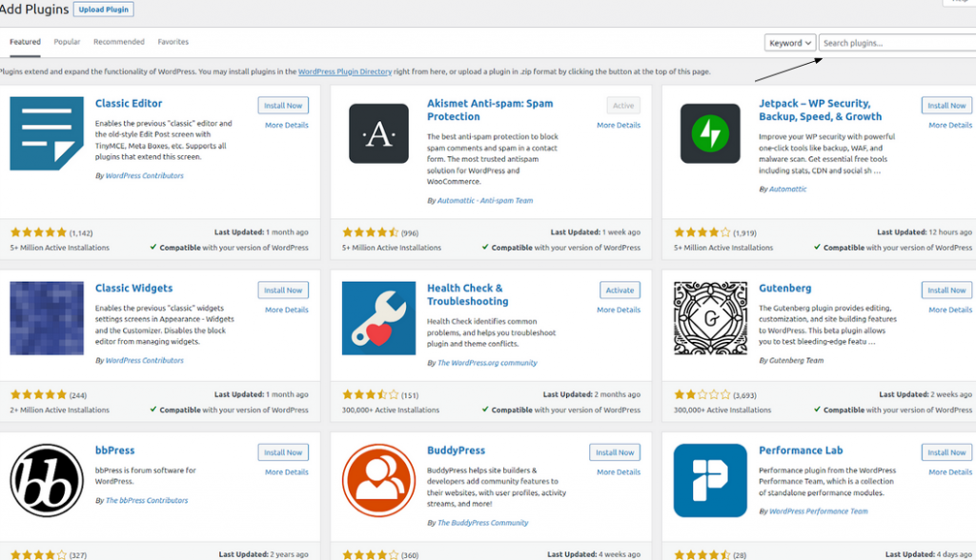Viewport: 976px width, 560px height.
Task: Open Automattic author link under Jetpack
Action: point(787,190)
